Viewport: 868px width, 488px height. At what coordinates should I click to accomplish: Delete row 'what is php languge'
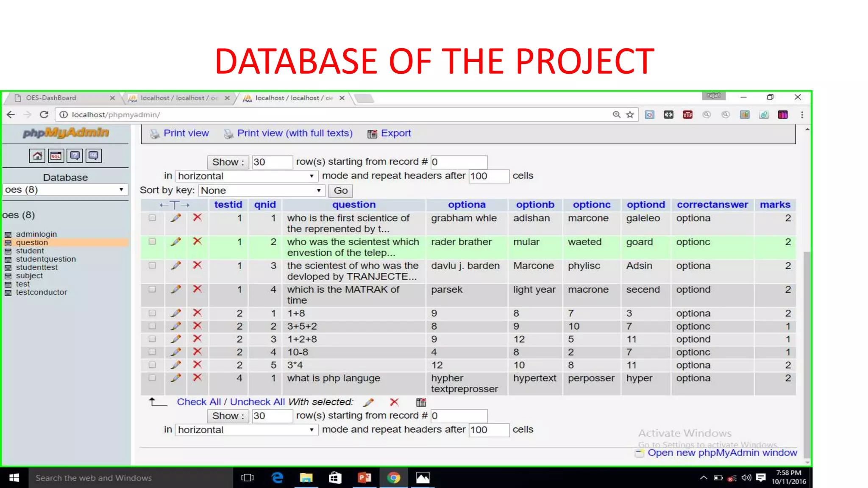[197, 377]
